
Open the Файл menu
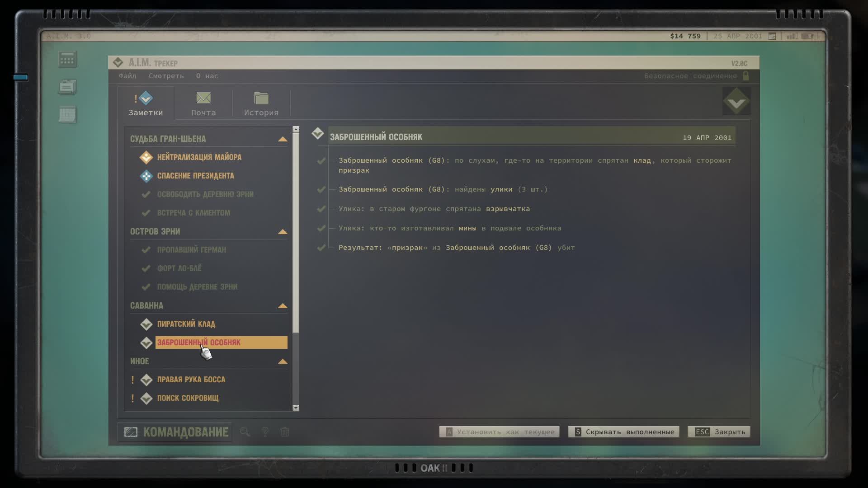127,76
